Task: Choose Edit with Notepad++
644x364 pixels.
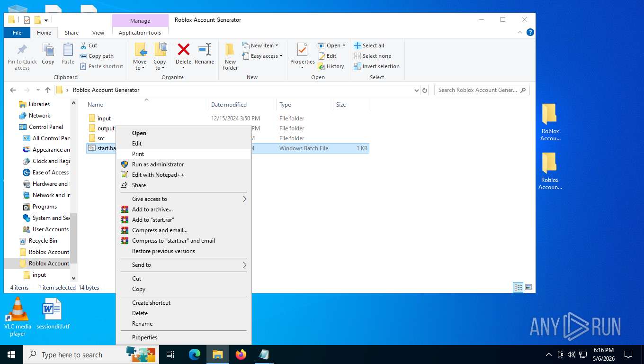Action: [x=184, y=175]
